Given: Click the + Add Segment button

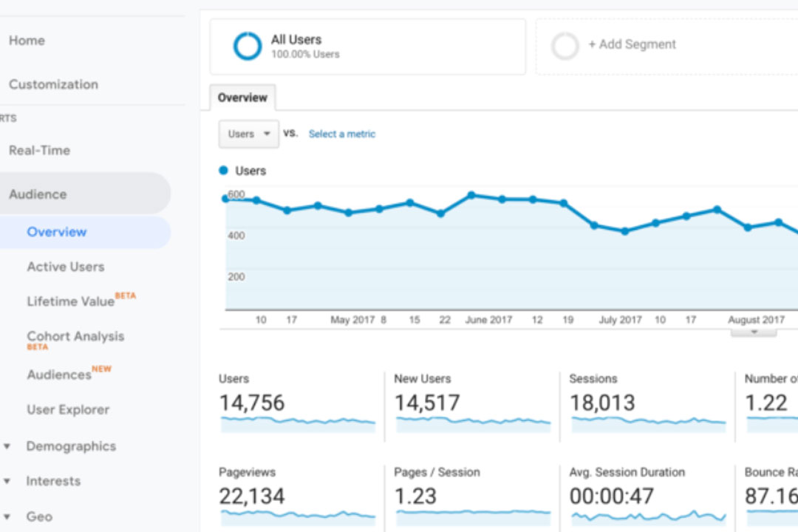Looking at the screenshot, I should point(632,44).
